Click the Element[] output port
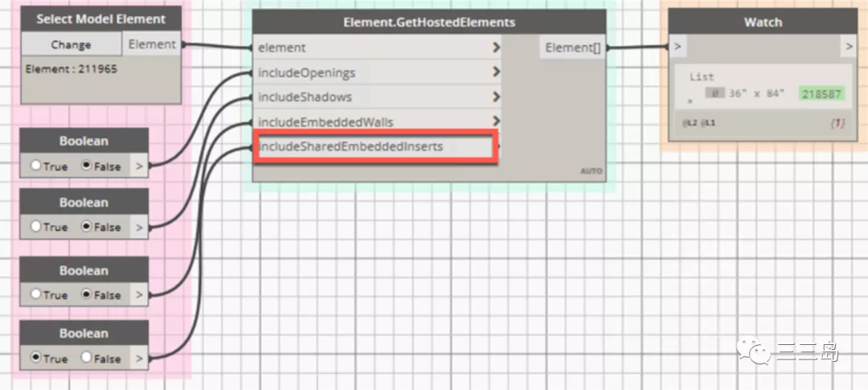Viewport: 868px width, 390px height. (572, 47)
